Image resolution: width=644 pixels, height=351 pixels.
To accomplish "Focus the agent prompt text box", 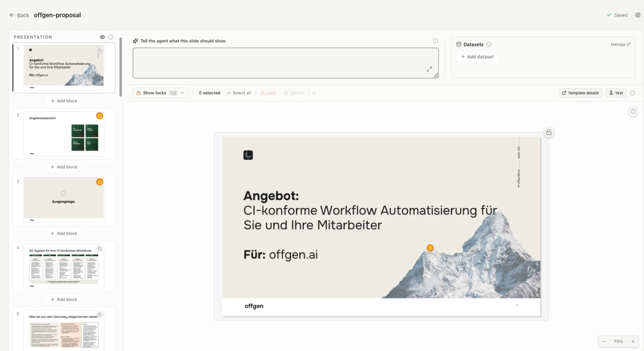I will pos(286,63).
